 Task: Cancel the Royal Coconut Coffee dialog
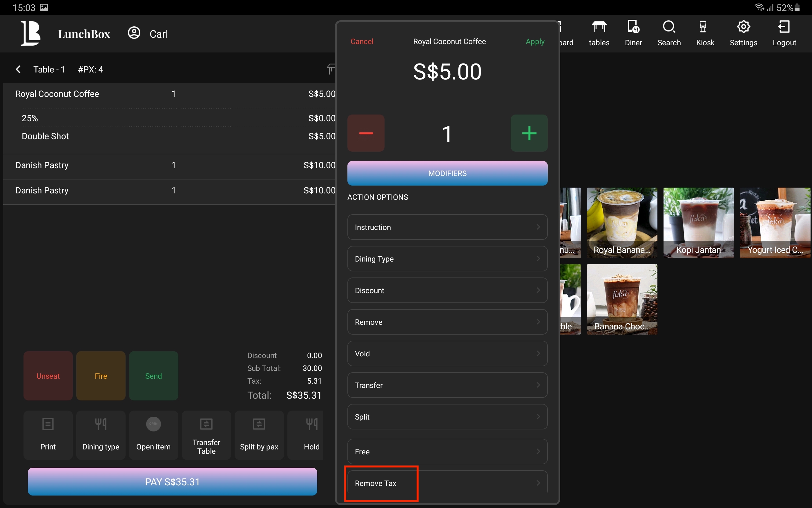(x=362, y=41)
